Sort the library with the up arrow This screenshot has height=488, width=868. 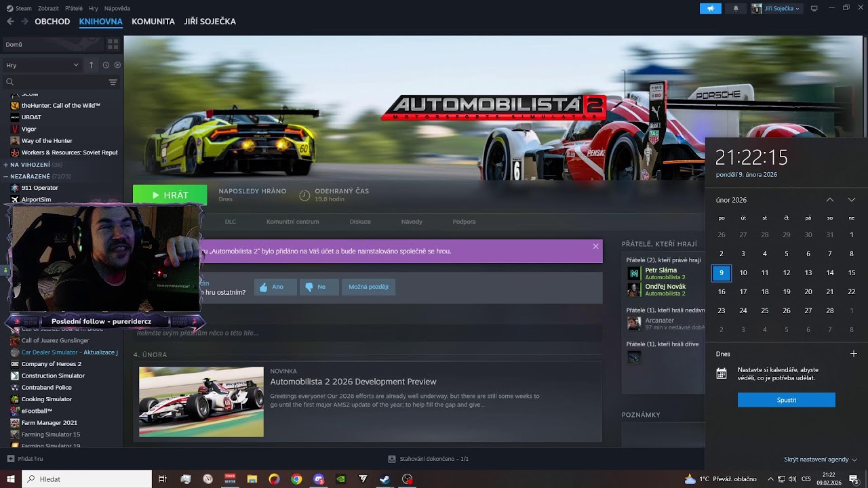click(x=92, y=65)
